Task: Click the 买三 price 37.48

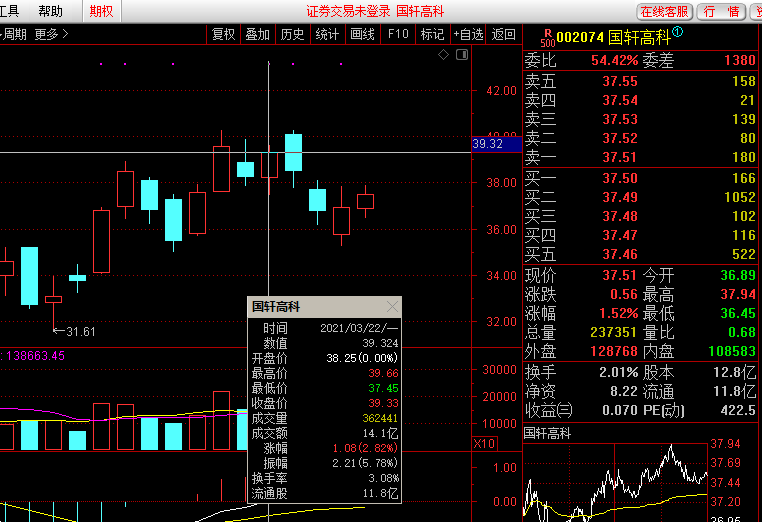Action: tap(620, 216)
